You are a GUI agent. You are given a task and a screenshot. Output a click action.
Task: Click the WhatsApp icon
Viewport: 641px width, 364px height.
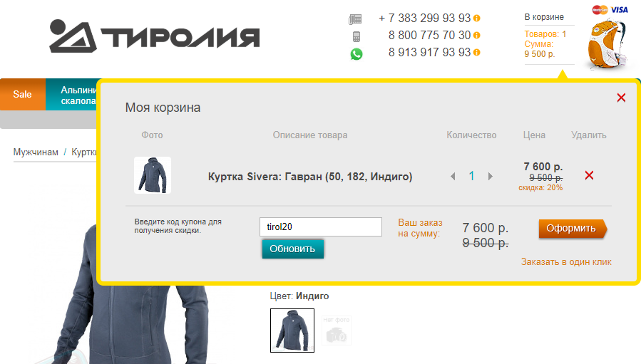click(356, 54)
